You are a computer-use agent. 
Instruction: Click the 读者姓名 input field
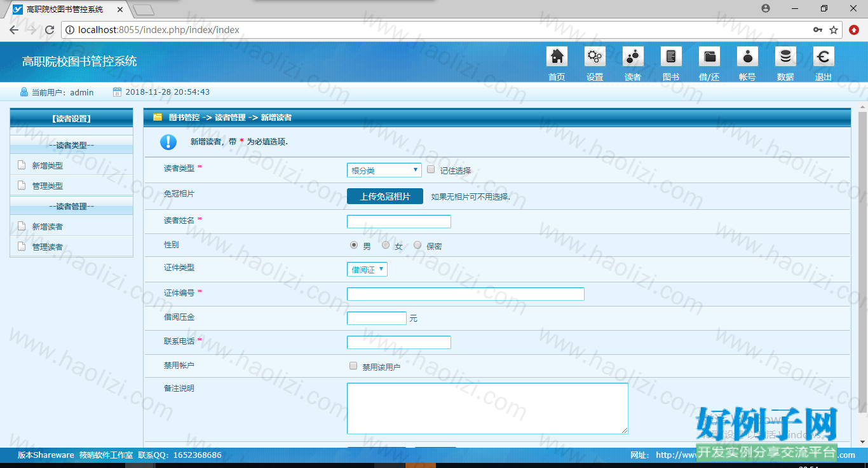coord(399,221)
